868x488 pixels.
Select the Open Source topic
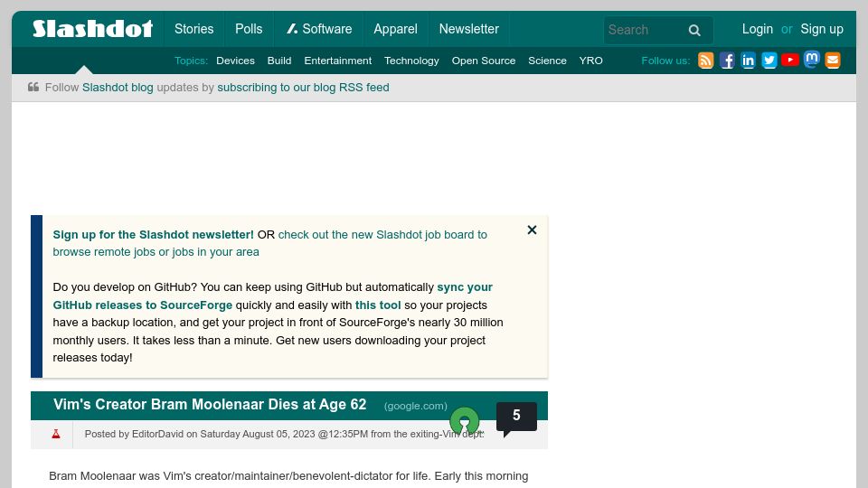point(483,61)
